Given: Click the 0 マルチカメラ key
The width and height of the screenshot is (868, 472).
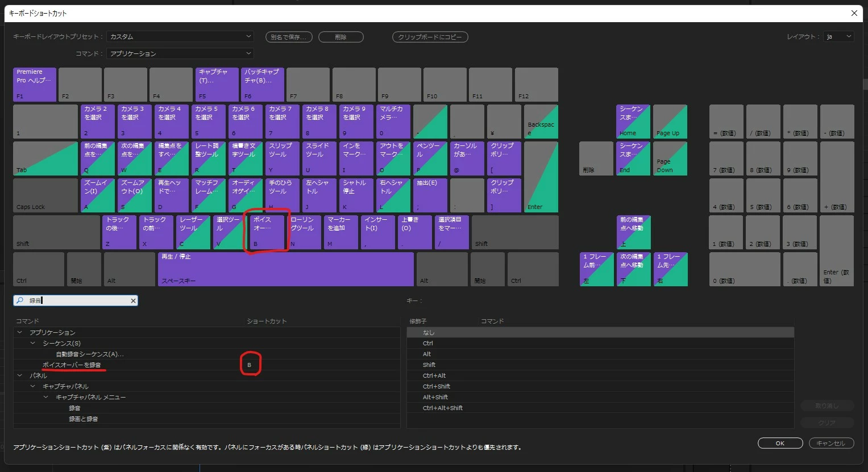Looking at the screenshot, I should [x=393, y=122].
